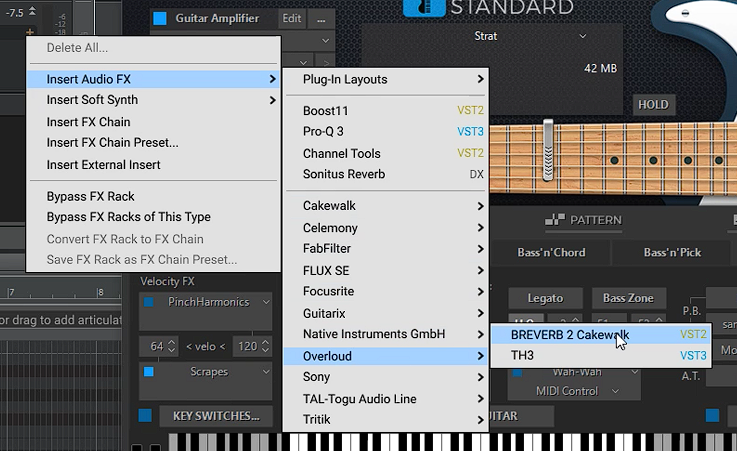The image size is (737, 451).
Task: Expand Guitarix plugin category
Action: pos(386,313)
